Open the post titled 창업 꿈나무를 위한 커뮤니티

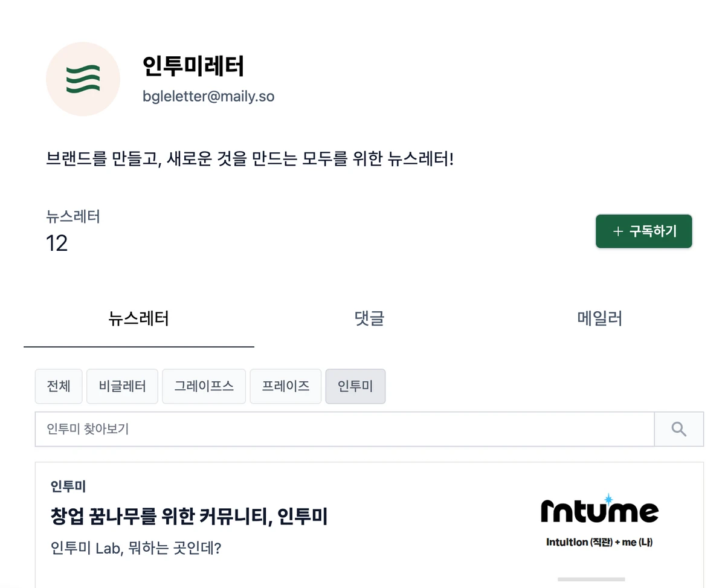pos(189,517)
